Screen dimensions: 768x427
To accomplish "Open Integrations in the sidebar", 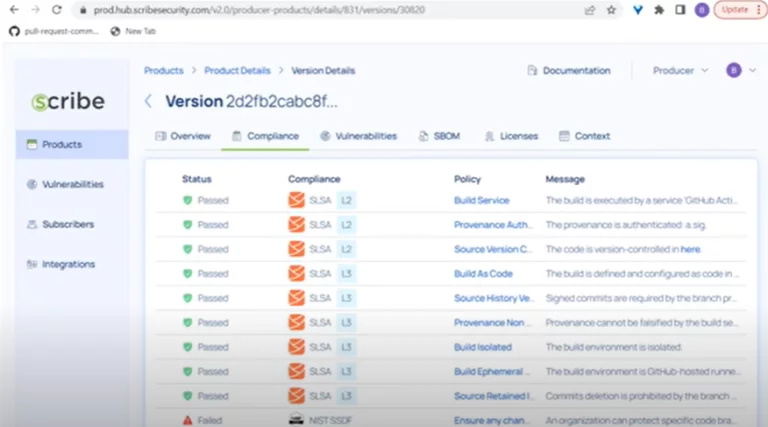I will tap(61, 264).
